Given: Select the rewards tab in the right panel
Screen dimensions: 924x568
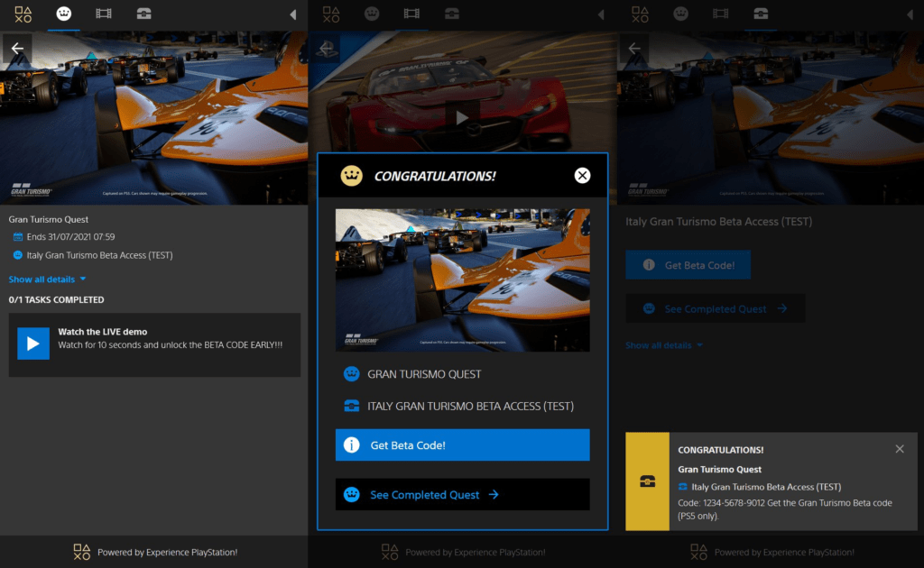Looking at the screenshot, I should [x=761, y=14].
